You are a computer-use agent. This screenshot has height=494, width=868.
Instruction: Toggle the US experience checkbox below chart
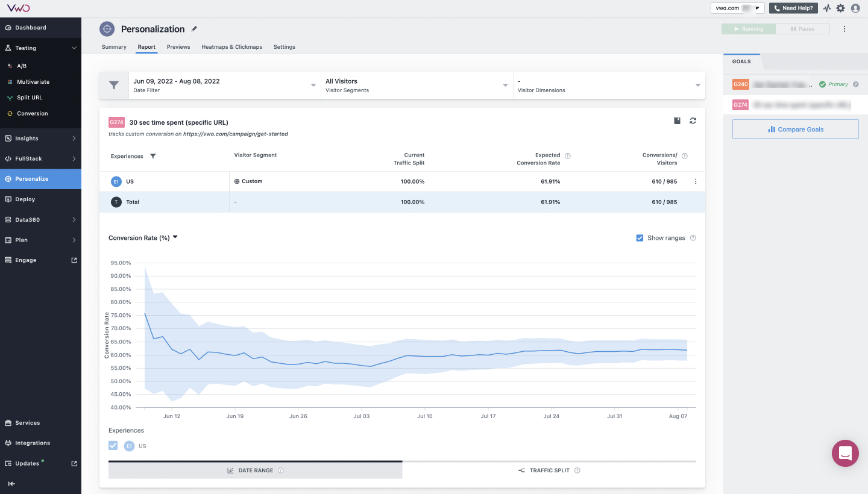point(113,446)
